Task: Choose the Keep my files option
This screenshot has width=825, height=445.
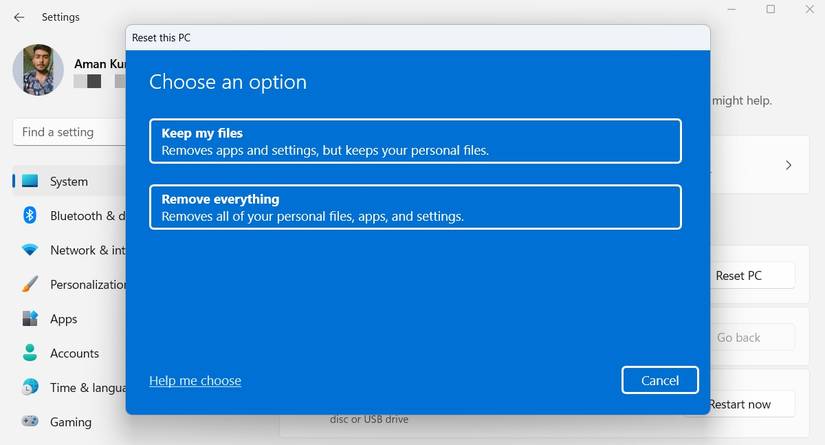Action: [415, 141]
